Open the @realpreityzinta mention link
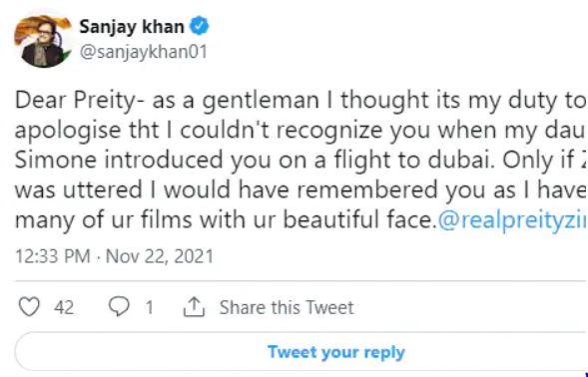Image resolution: width=588 pixels, height=377 pixels. (512, 220)
